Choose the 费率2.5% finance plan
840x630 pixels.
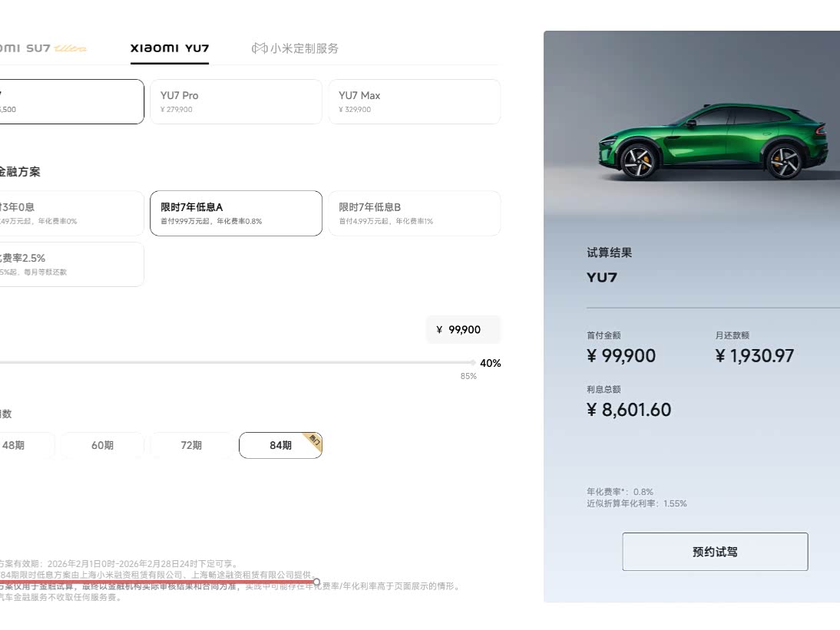pos(71,265)
